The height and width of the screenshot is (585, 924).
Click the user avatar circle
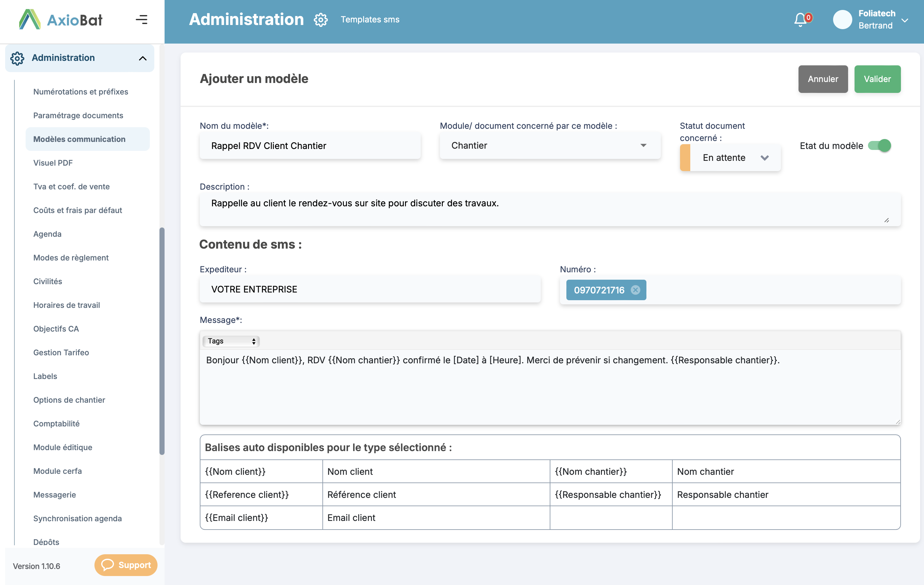842,20
